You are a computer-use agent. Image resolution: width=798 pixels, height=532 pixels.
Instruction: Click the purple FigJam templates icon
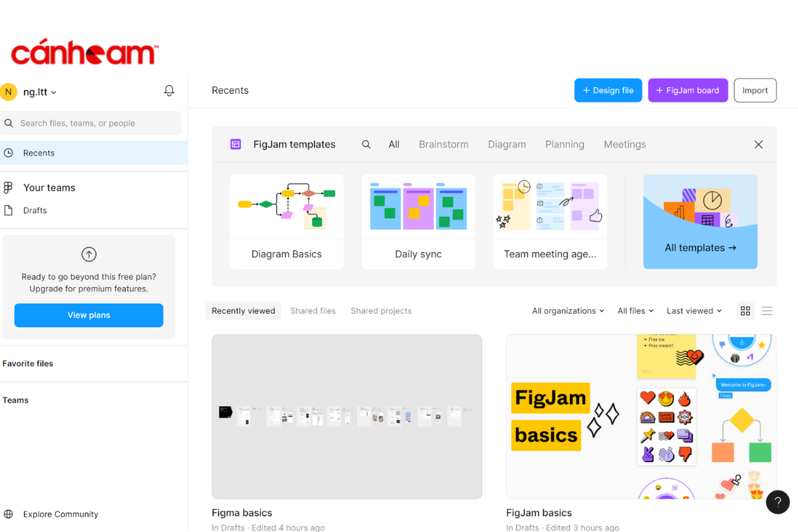click(235, 144)
